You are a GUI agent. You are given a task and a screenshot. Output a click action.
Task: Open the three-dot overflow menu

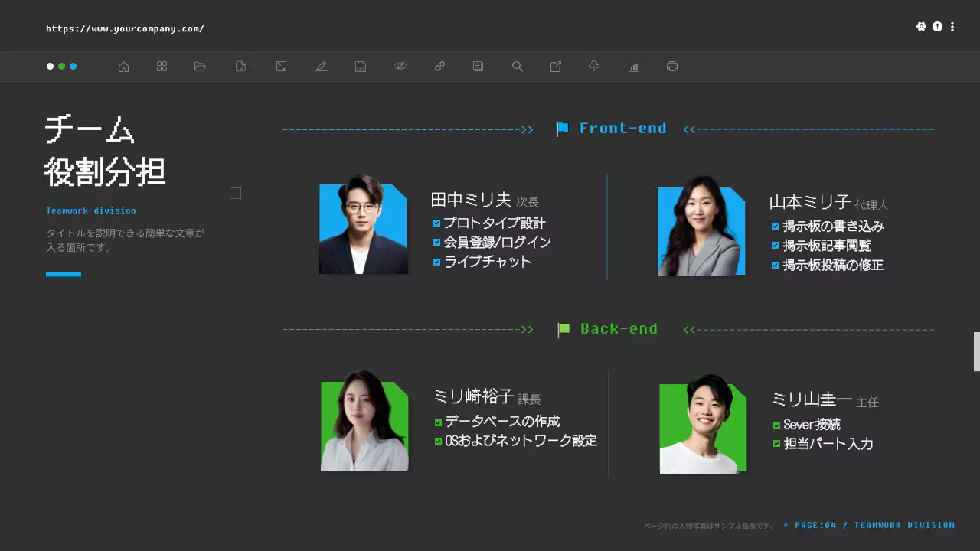click(x=952, y=26)
